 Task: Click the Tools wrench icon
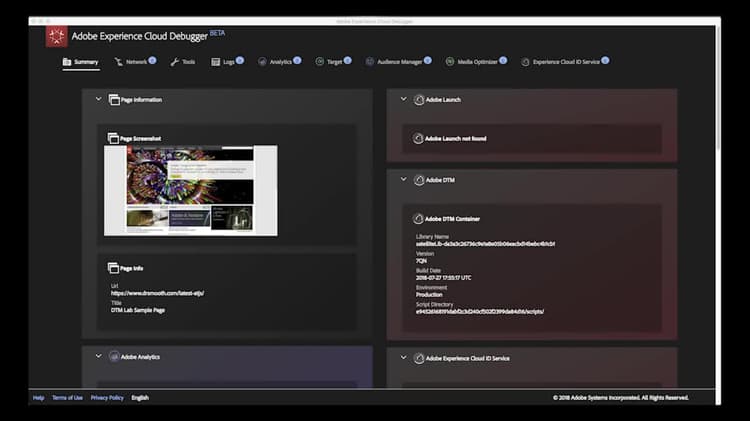tap(175, 62)
